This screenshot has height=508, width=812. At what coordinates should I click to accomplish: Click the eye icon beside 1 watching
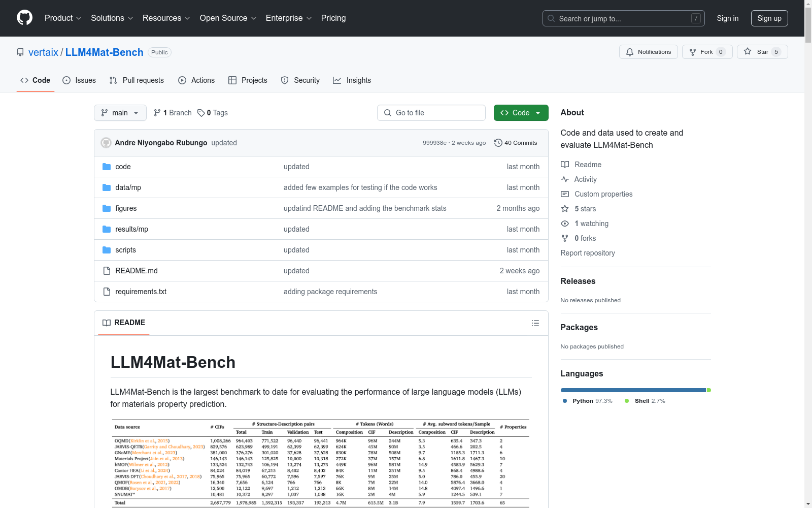565,224
